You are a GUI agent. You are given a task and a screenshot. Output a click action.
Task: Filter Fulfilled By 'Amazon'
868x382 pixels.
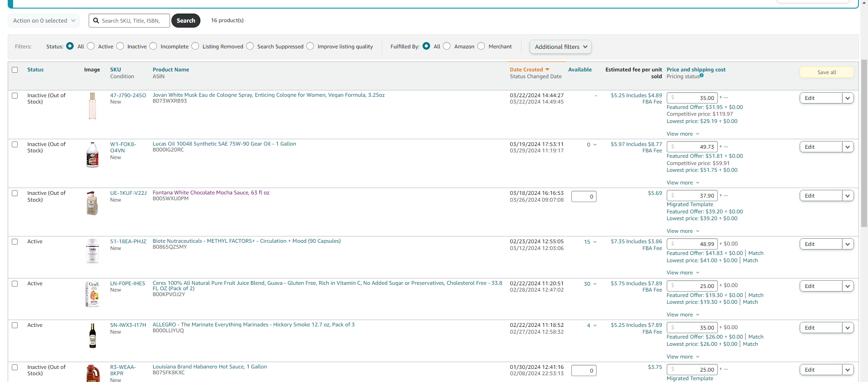click(x=447, y=46)
